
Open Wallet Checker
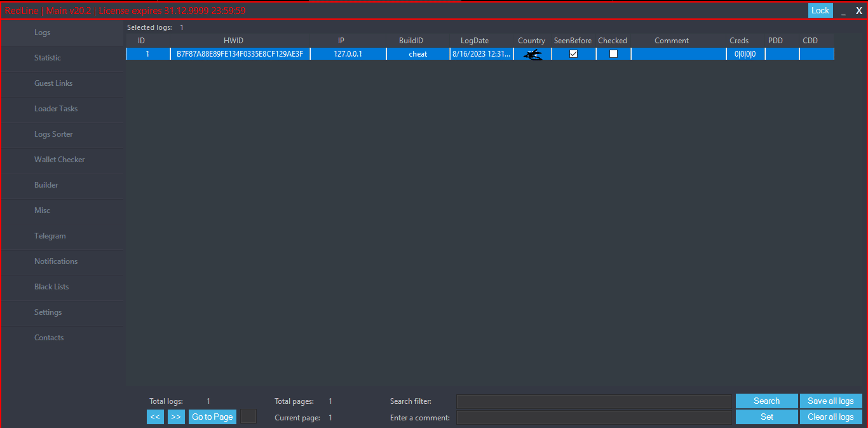click(62, 160)
